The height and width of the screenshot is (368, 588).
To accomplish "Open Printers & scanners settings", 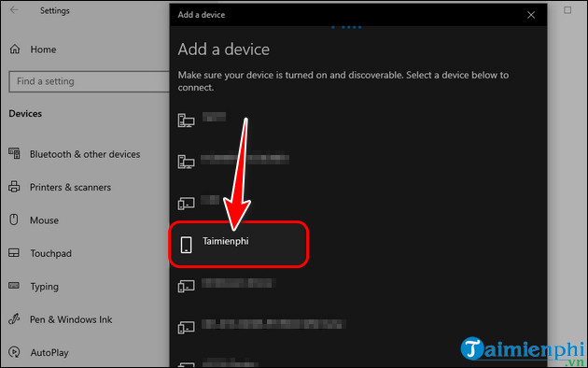I will (71, 187).
